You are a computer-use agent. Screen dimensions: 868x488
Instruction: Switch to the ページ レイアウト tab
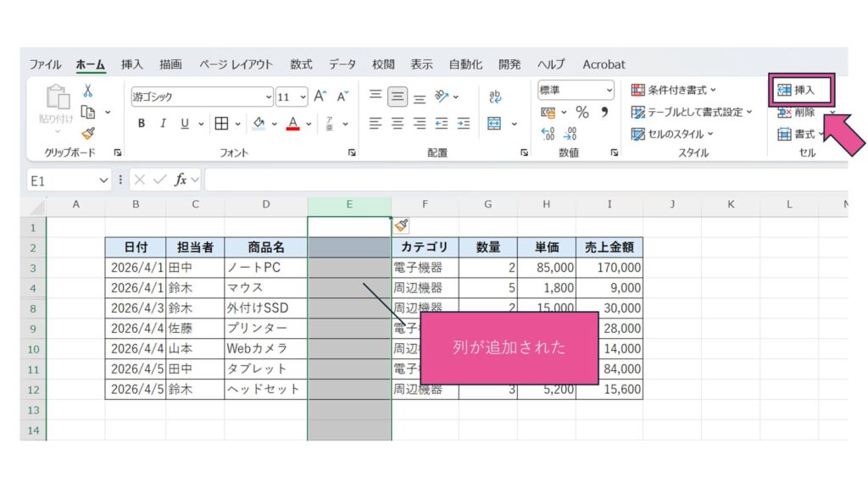point(236,64)
